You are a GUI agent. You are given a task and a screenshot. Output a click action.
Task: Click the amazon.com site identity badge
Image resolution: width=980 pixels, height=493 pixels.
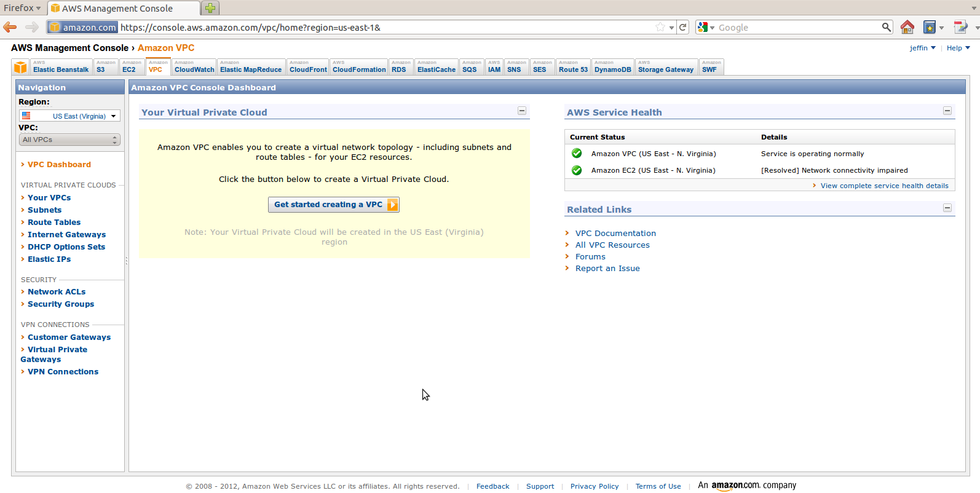tap(82, 27)
